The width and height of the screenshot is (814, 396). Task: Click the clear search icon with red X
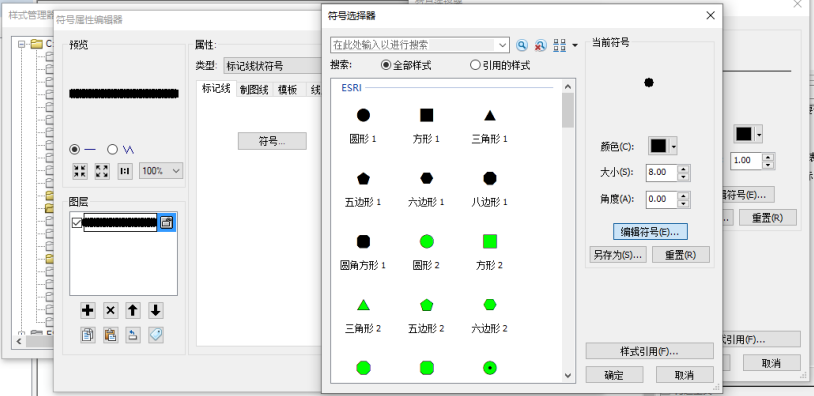point(540,46)
